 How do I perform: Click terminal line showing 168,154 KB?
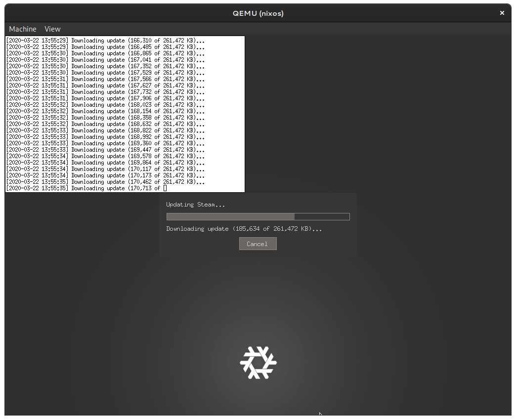coord(105,111)
